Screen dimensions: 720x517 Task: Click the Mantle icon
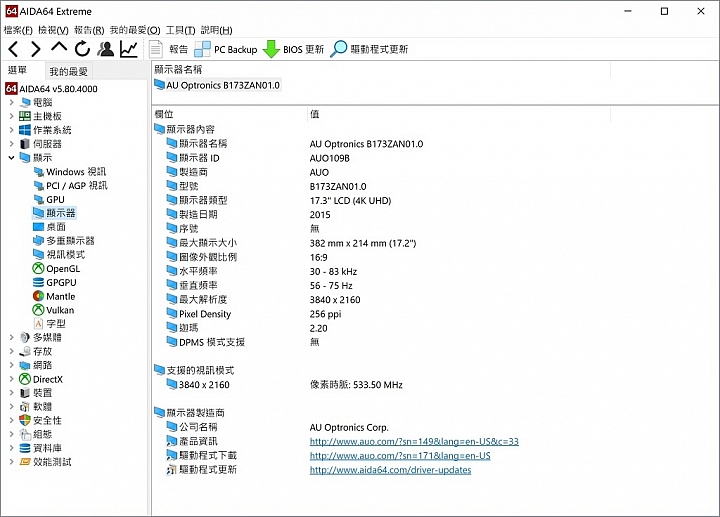[x=39, y=296]
